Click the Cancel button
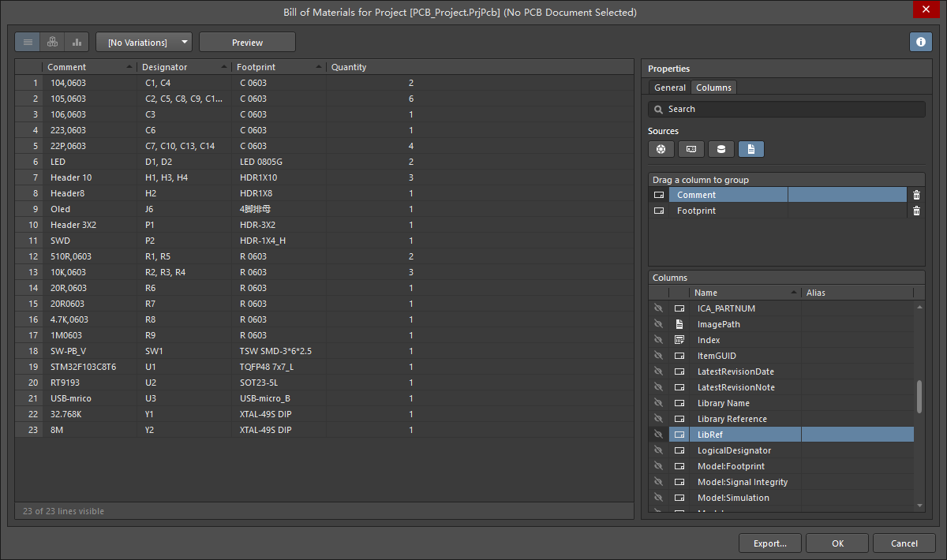 (904, 543)
